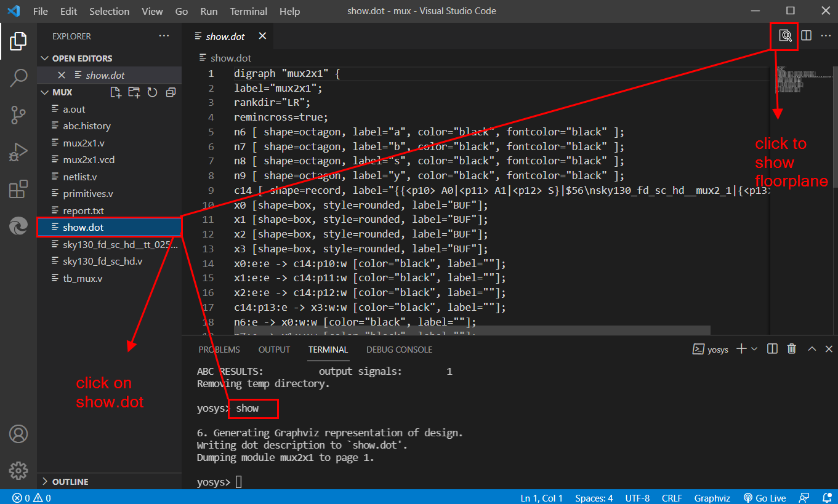Switch to the Debug Console tab
The height and width of the screenshot is (504, 838).
[399, 350]
